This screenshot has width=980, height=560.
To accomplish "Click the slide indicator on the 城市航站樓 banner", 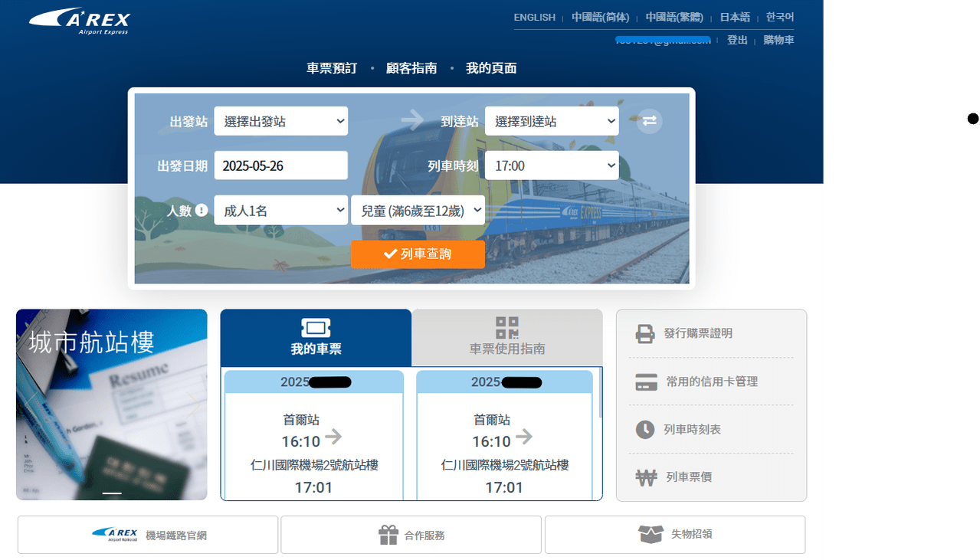I will 112,493.
